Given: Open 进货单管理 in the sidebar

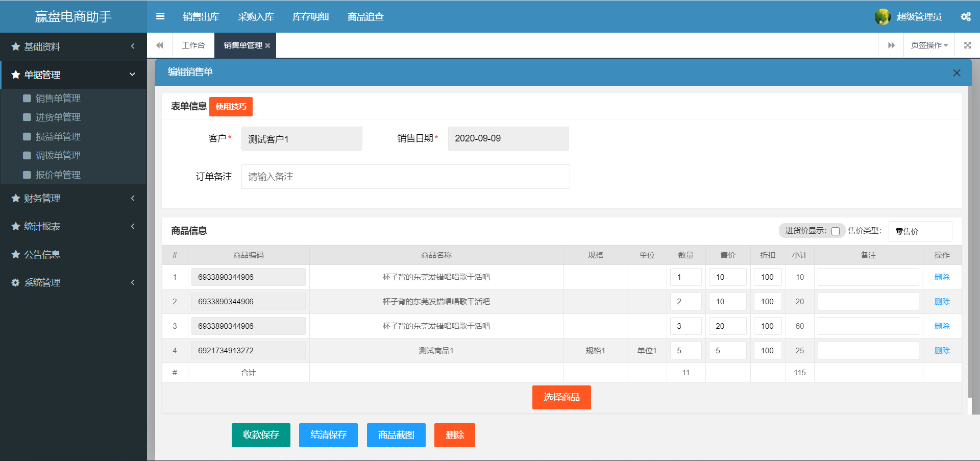Looking at the screenshot, I should click(58, 117).
